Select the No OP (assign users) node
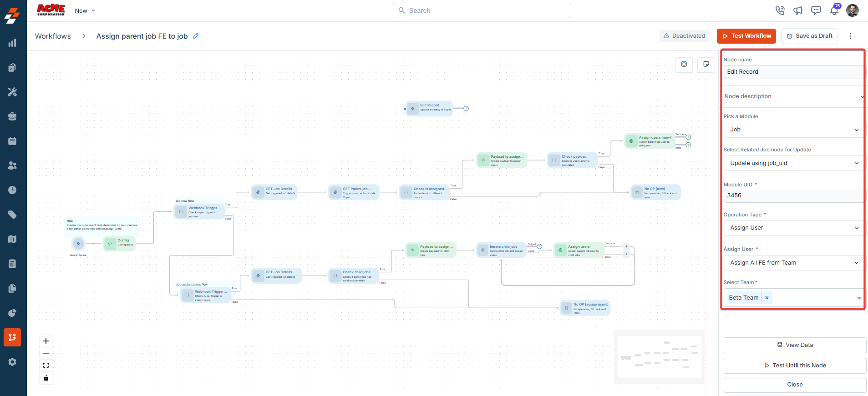 [x=585, y=308]
